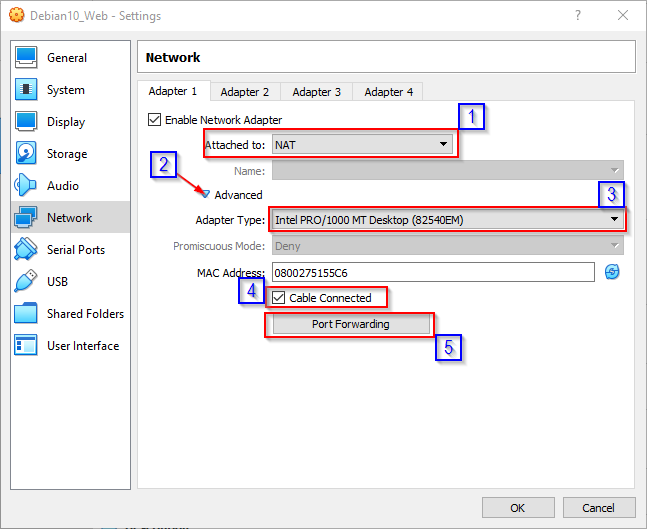Open the User Interface settings icon
Screen dimensions: 647x529
(27, 346)
